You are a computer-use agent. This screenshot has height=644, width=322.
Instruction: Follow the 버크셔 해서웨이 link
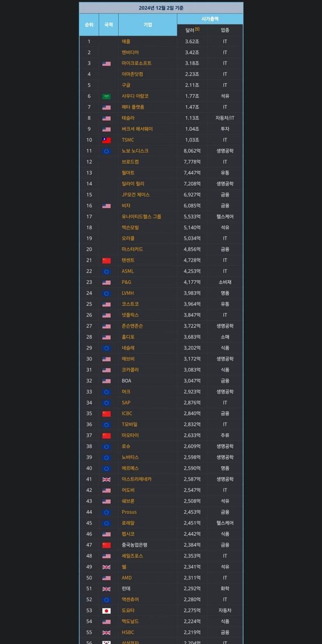coord(137,129)
